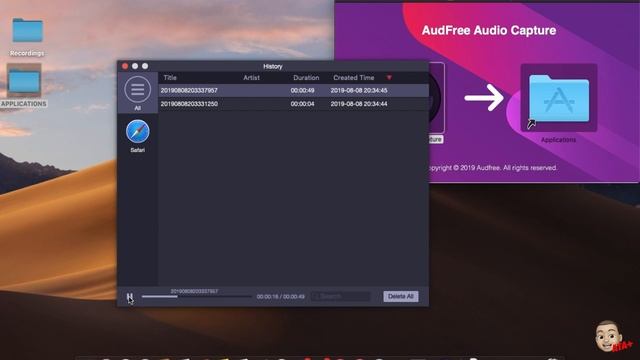Seek within the playback progress slider
Screen dimensions: 640x360
[196, 297]
